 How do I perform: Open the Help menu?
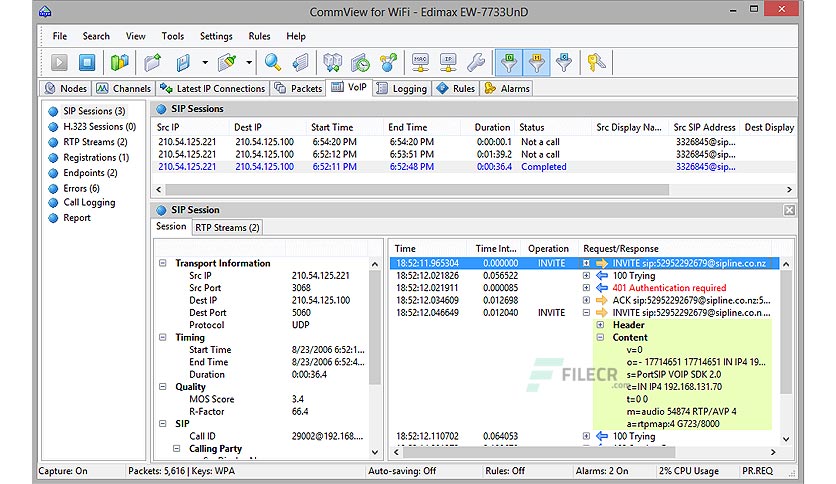click(296, 36)
